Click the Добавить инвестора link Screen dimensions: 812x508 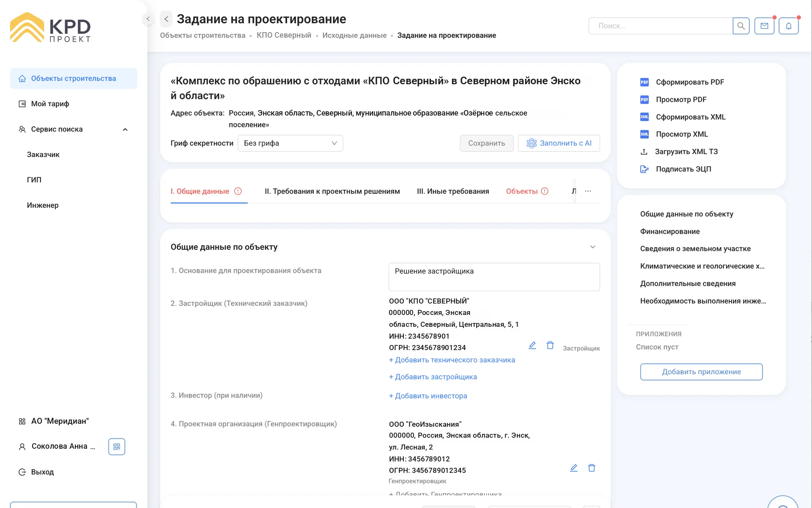[x=428, y=396]
